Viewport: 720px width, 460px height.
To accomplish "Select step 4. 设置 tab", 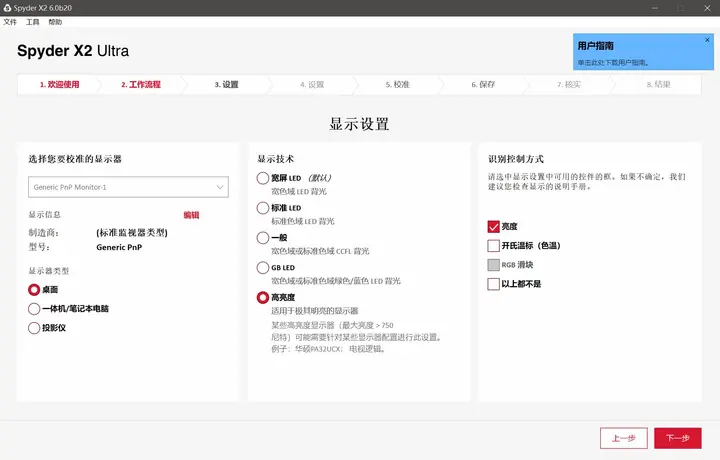I will coord(312,84).
